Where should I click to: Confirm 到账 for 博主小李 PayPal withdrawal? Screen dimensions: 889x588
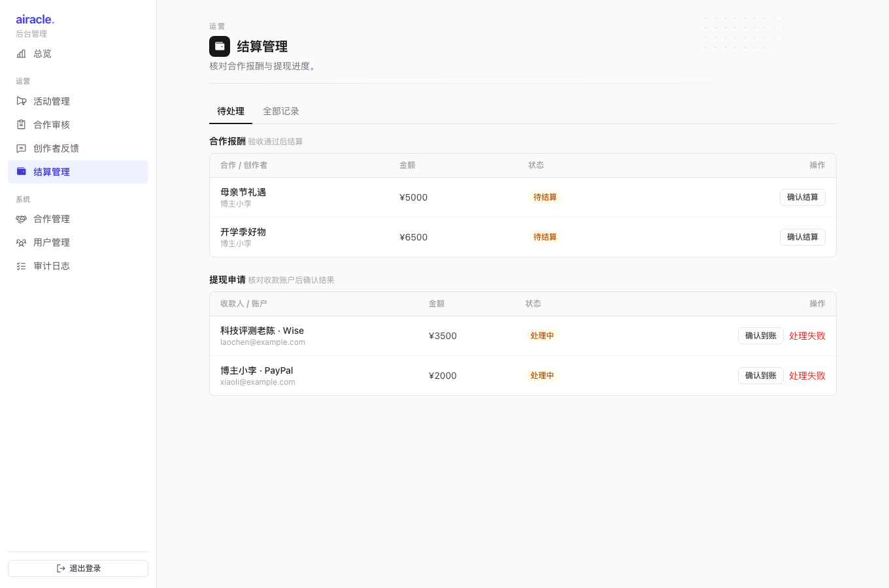pyautogui.click(x=761, y=376)
